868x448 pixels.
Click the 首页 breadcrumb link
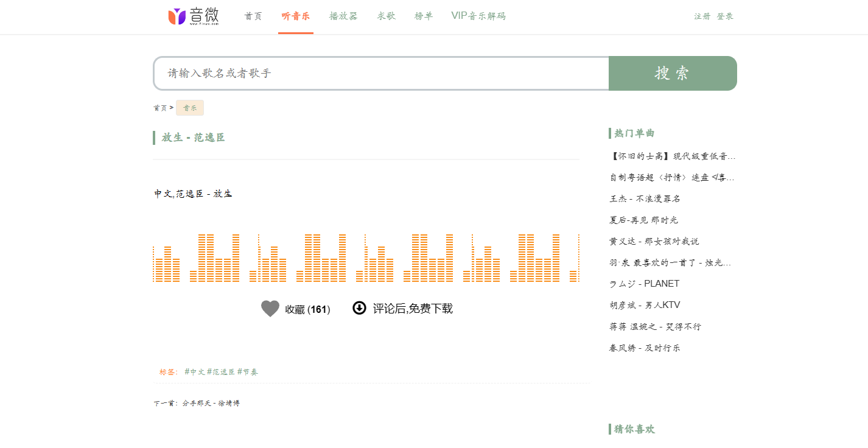160,108
